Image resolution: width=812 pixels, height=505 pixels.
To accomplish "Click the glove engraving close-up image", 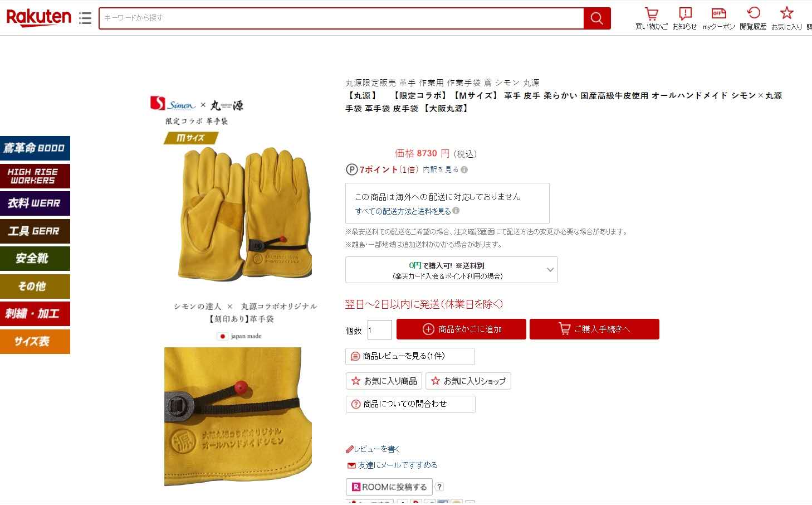I will 238,416.
